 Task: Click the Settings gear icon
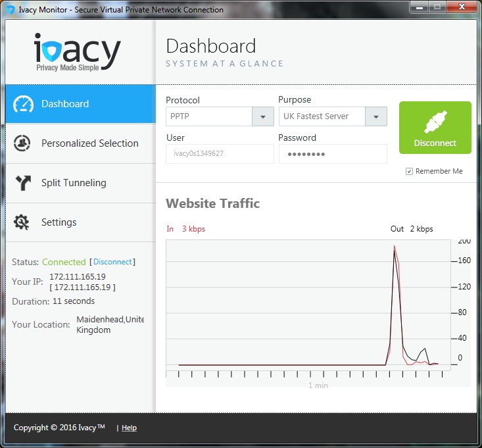22,222
